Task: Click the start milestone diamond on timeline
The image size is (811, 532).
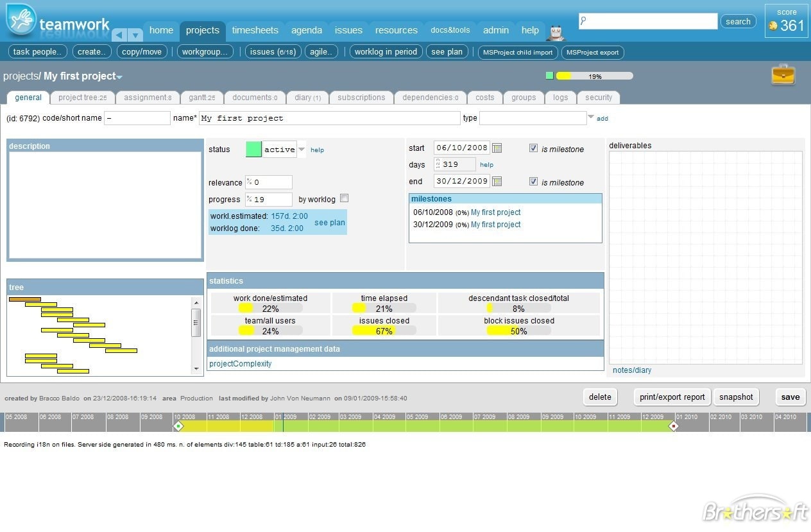Action: 178,425
